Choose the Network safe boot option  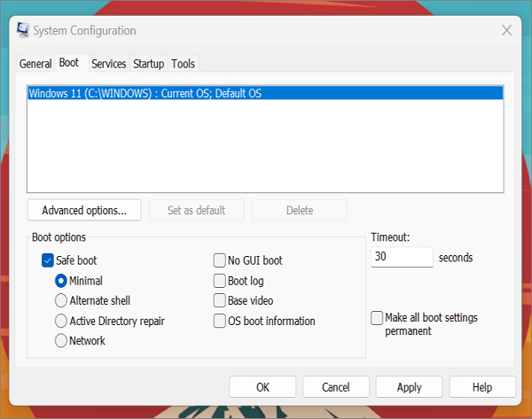tap(60, 341)
